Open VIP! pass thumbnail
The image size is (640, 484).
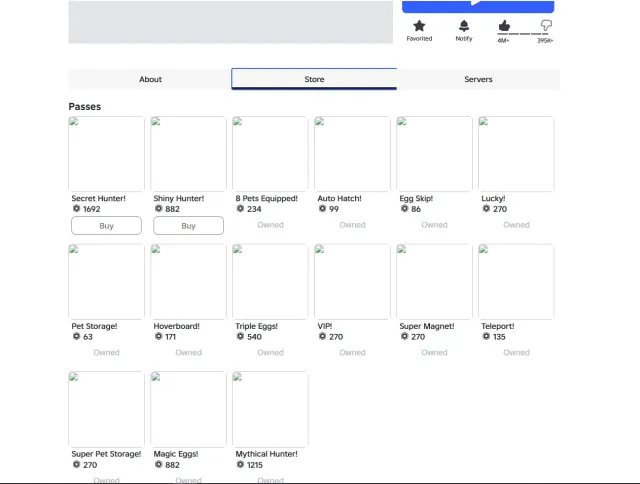(352, 282)
